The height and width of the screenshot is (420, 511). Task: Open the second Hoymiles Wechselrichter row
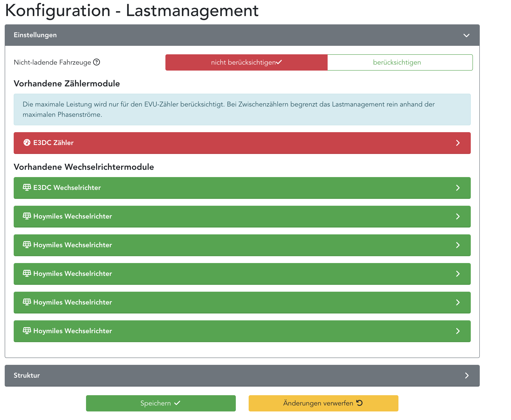coord(242,245)
